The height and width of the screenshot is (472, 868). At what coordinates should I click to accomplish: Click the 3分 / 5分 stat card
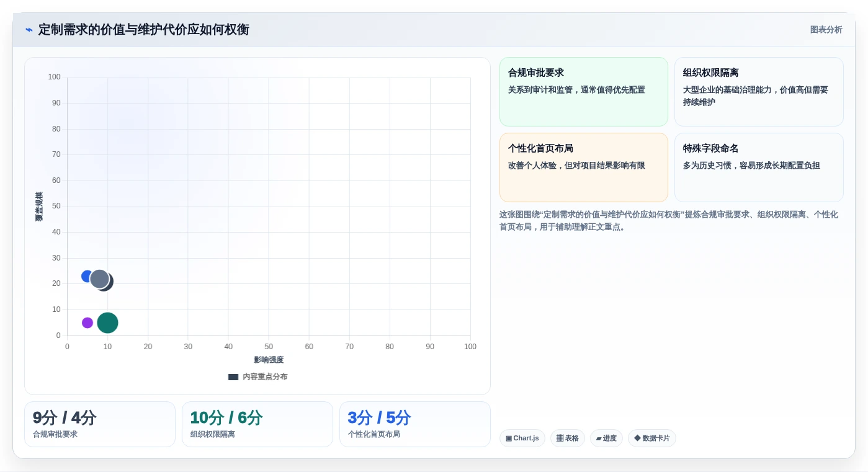pyautogui.click(x=414, y=424)
